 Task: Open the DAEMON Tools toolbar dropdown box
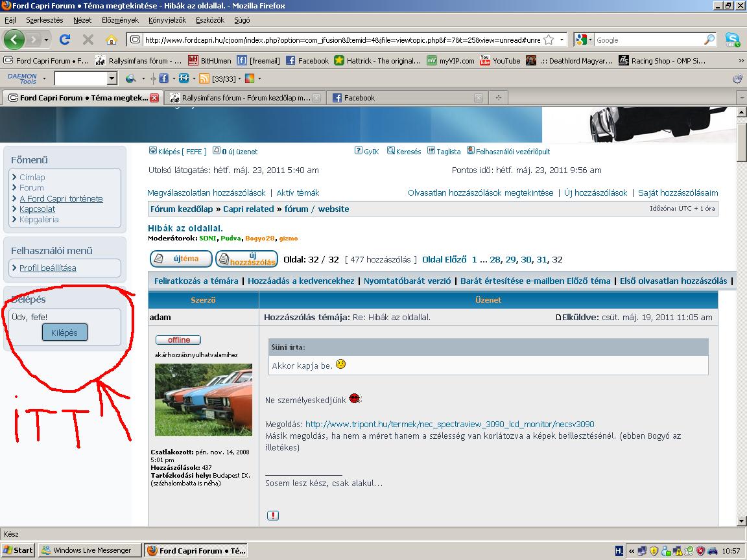[x=112, y=78]
